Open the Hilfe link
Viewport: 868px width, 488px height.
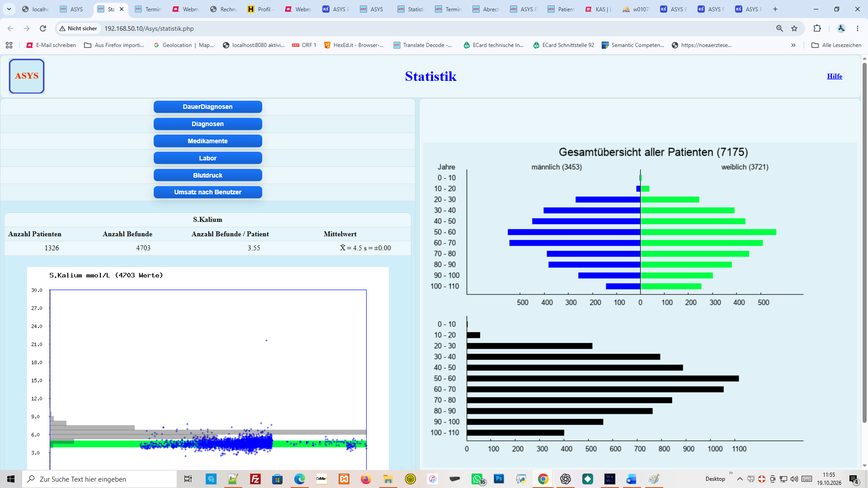pyautogui.click(x=835, y=76)
